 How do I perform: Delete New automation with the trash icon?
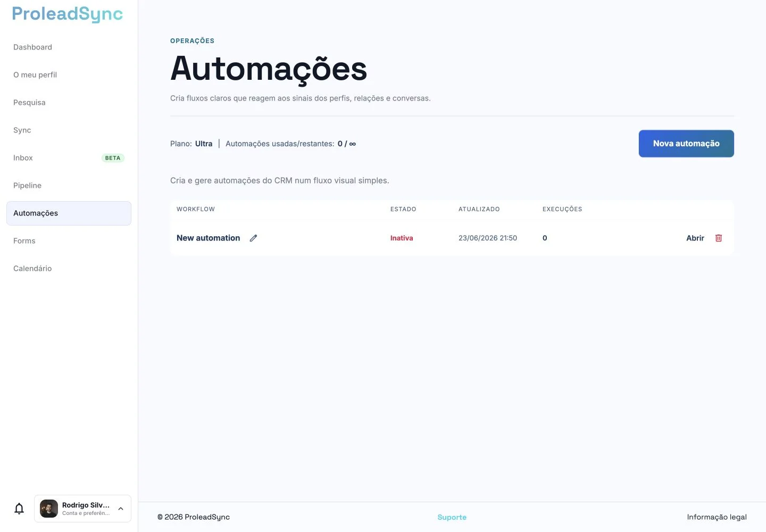[x=719, y=238]
